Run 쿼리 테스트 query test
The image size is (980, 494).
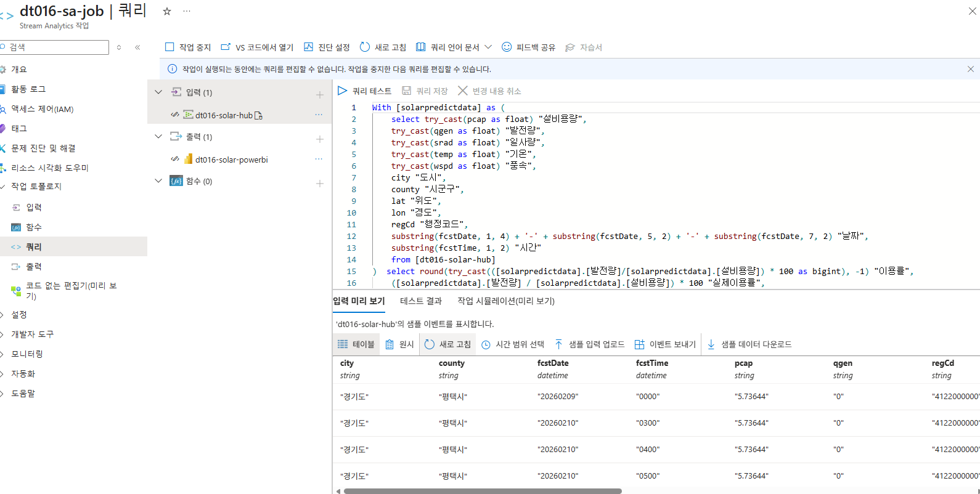[x=364, y=91]
